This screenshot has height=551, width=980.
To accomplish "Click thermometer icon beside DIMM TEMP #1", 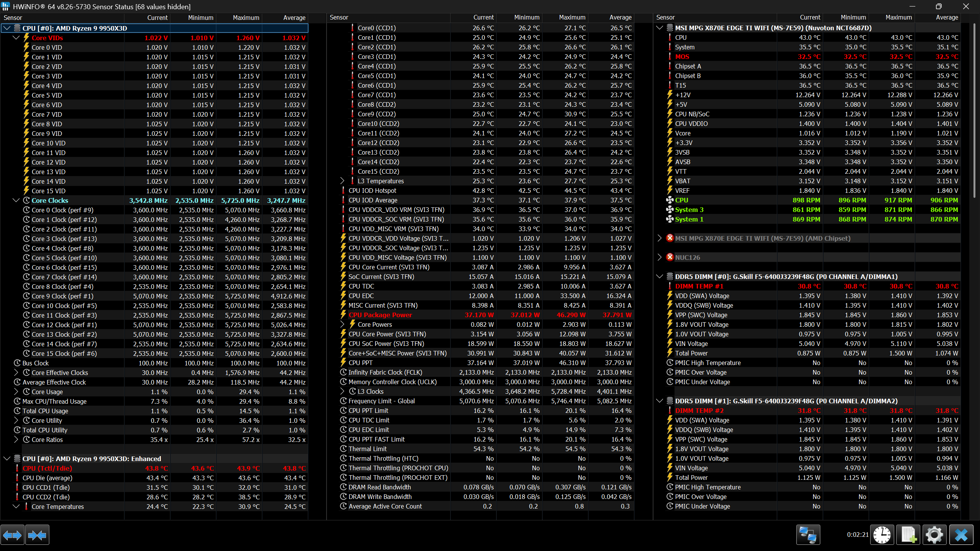I will [670, 286].
